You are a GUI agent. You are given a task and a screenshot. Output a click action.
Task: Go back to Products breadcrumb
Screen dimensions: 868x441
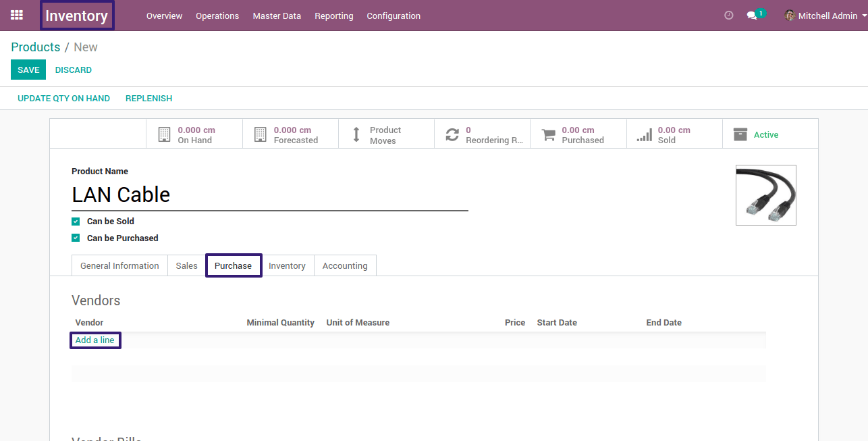[x=36, y=47]
